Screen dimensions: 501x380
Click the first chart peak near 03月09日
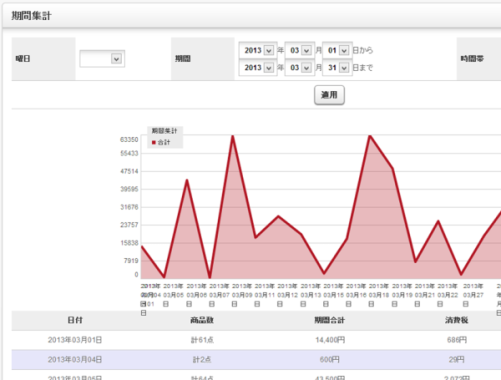pyautogui.click(x=233, y=136)
